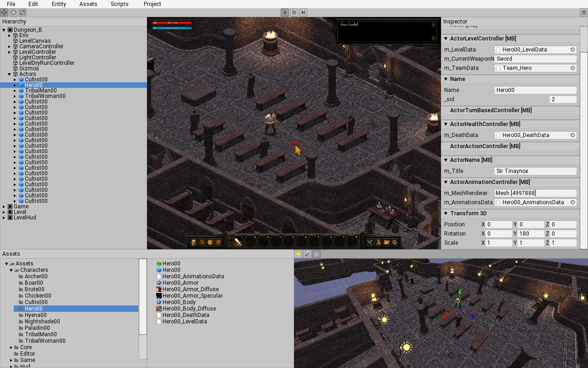Toggle scene lighting sun icon
588x368 pixels.
[x=298, y=254]
